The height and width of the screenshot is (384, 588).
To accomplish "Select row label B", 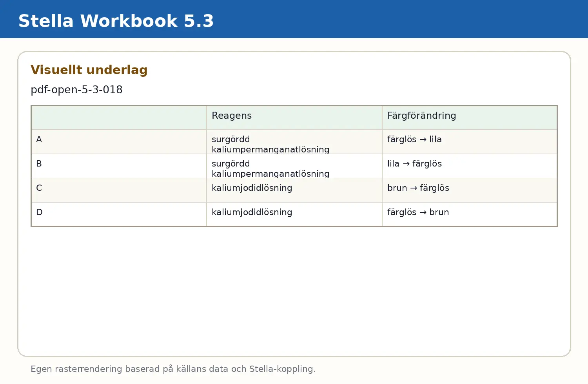I will (119, 166).
